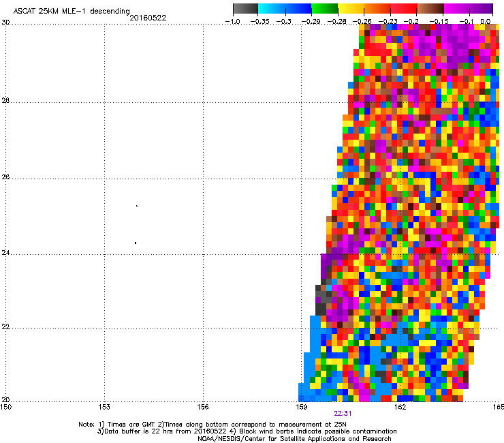Click the "Data buffer is 22 hrs" note line
Screen dimensions: 504x443
pyautogui.click(x=247, y=431)
